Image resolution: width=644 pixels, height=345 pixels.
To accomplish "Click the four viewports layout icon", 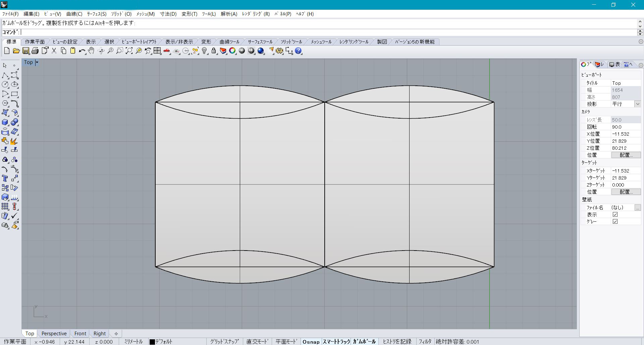I will [157, 51].
